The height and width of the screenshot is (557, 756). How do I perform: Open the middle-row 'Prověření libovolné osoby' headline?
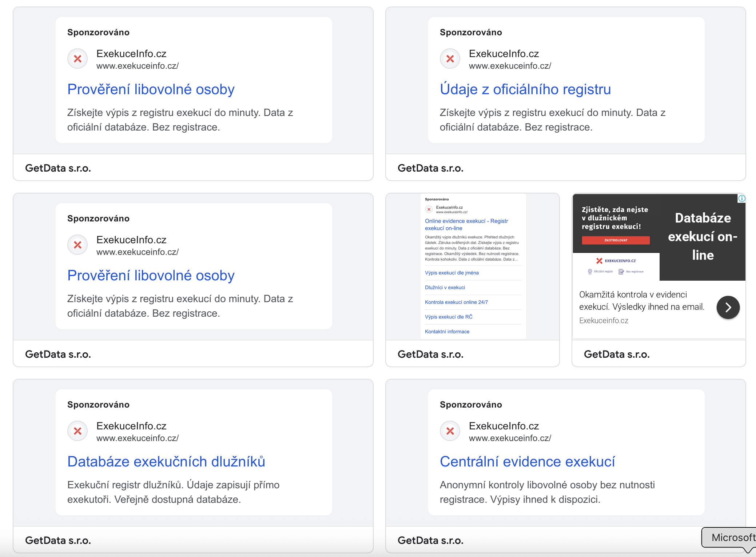tap(151, 276)
